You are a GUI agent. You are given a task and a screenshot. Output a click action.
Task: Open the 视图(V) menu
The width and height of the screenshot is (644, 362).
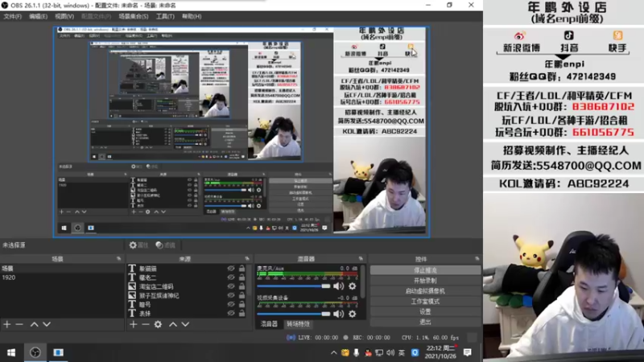pyautogui.click(x=64, y=16)
